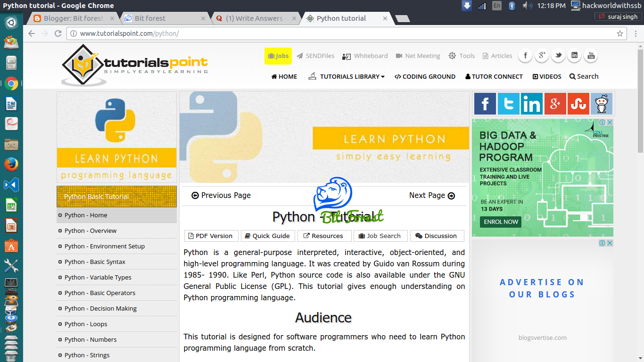
Task: Open Job Search button
Action: point(380,236)
